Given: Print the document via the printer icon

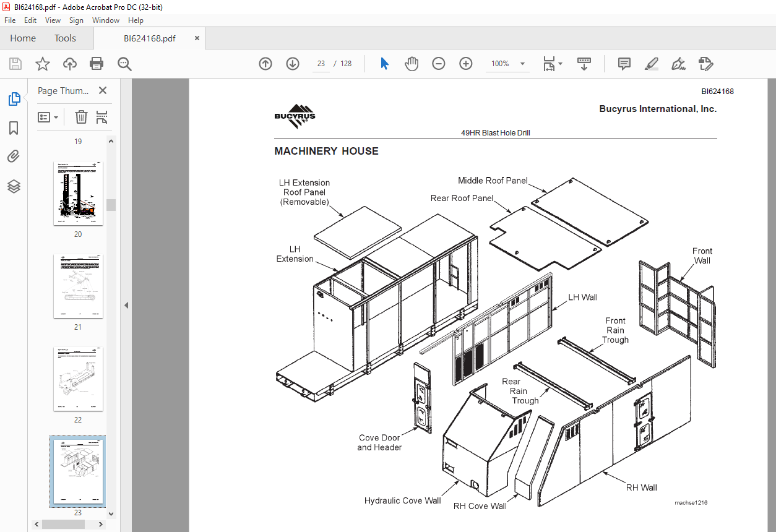Looking at the screenshot, I should click(x=97, y=64).
